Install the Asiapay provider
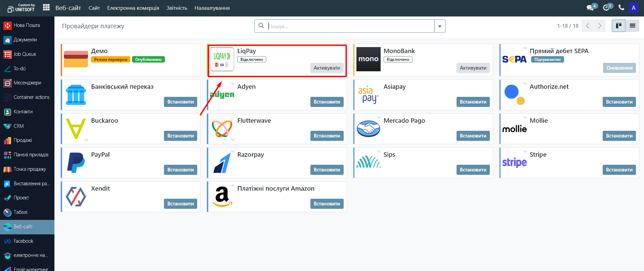 [x=473, y=102]
